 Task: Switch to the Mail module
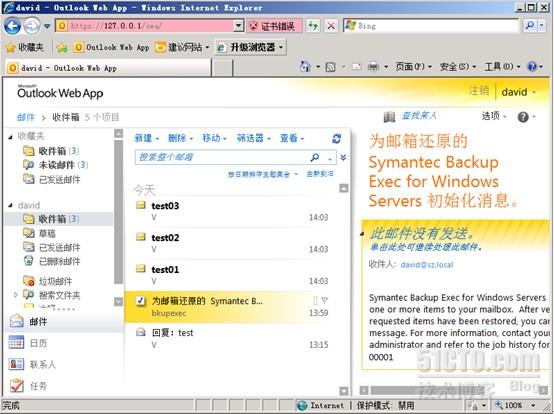pyautogui.click(x=64, y=321)
